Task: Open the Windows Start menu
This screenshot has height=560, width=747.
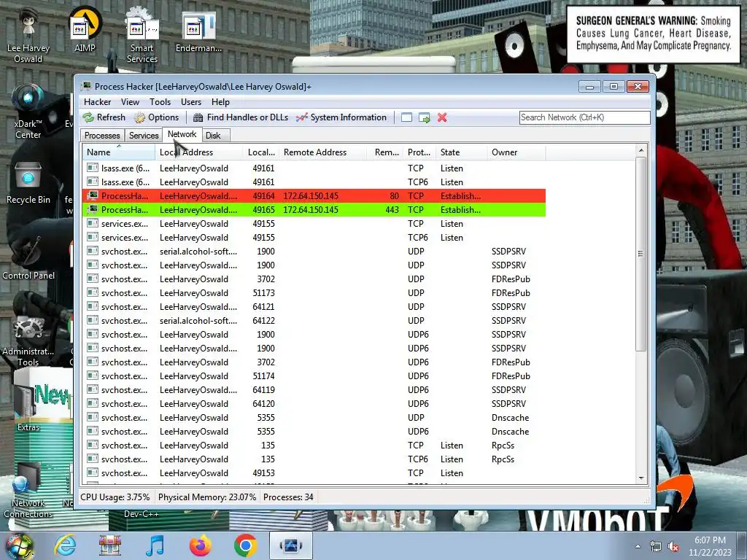Action: (20, 545)
